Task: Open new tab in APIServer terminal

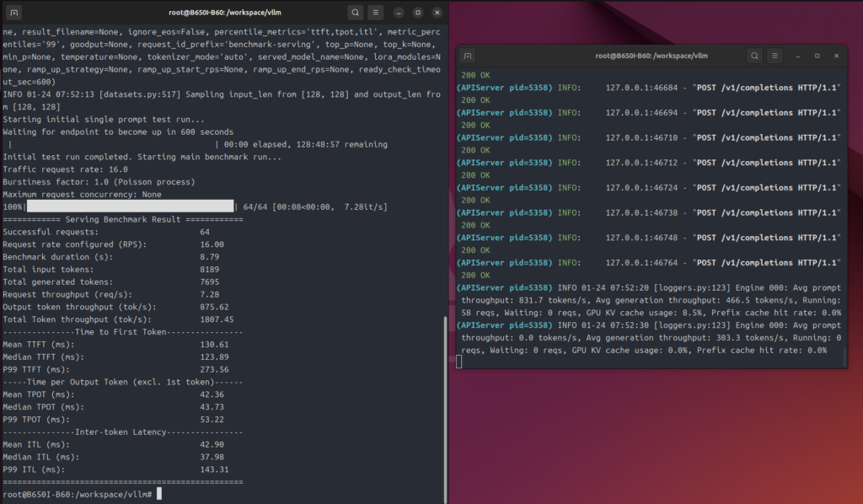Action: [468, 56]
